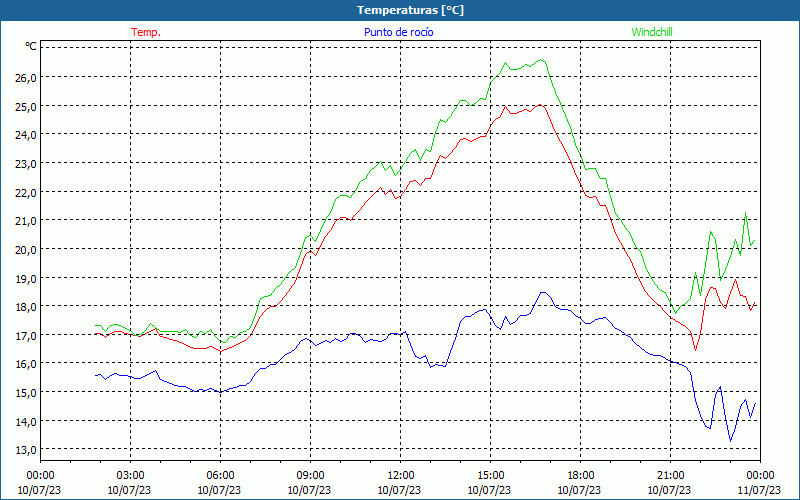
Task: Click the 22,0 y-axis value
Action: [x=26, y=192]
